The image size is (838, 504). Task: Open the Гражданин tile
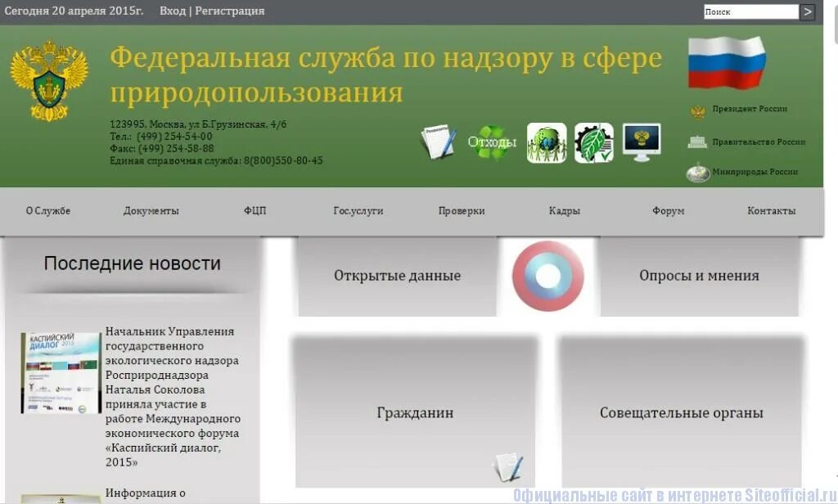click(x=415, y=412)
